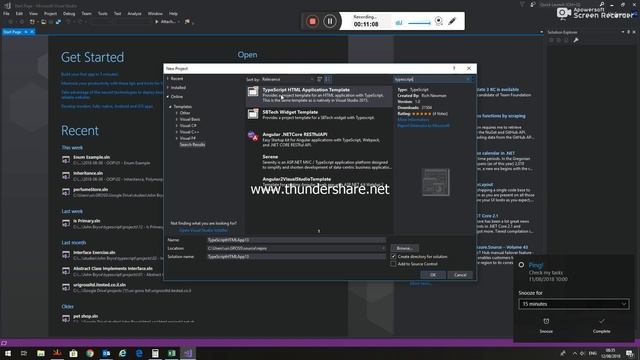Click the webcam icon in recorder bar

438,21
